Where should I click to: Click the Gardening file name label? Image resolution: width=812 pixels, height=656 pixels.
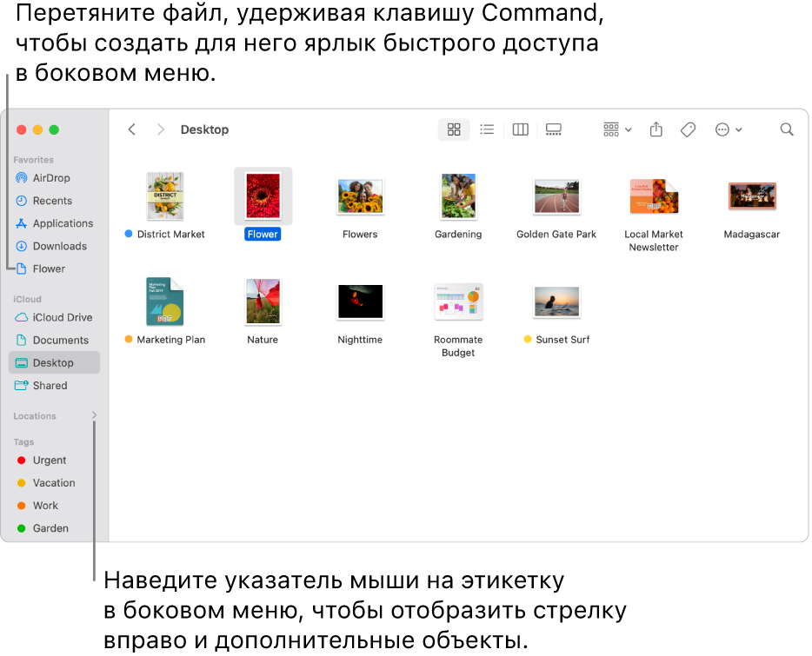(x=458, y=234)
